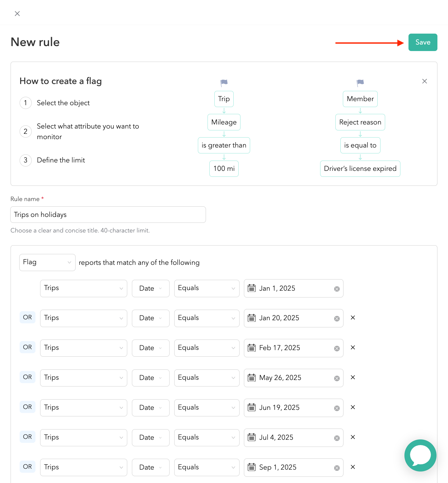Clear the Jun 19, 2025 date value
This screenshot has width=448, height=483.
pyautogui.click(x=337, y=408)
